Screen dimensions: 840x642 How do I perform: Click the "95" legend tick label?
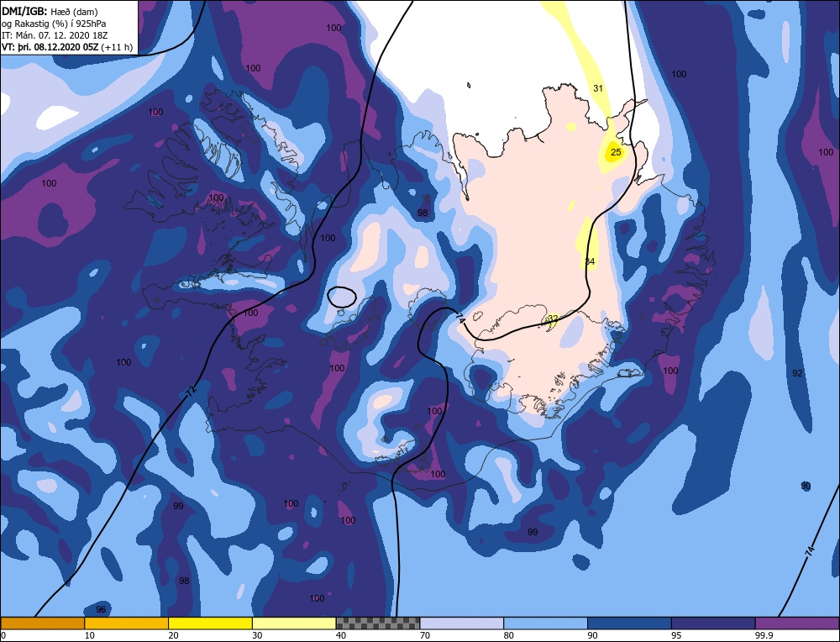[676, 635]
